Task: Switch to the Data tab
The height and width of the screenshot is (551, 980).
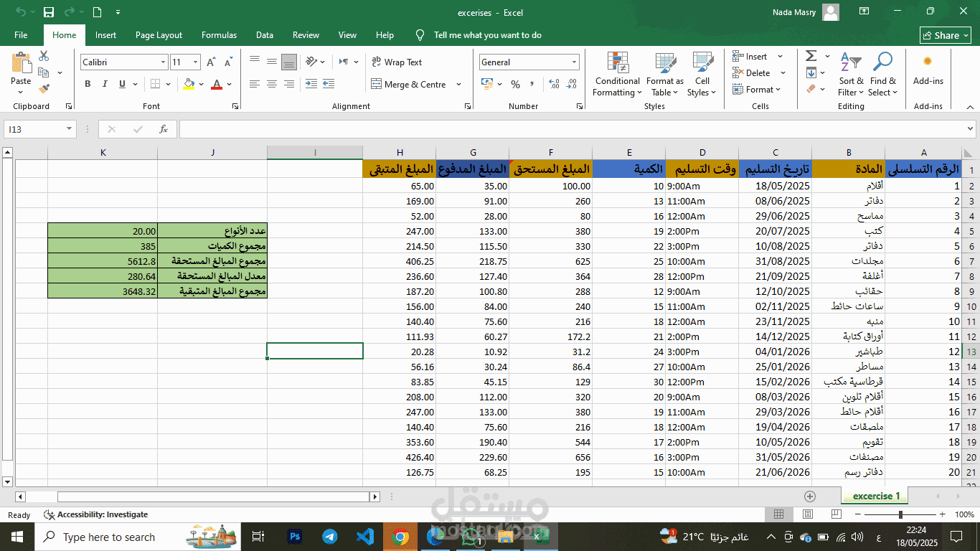Action: point(265,35)
